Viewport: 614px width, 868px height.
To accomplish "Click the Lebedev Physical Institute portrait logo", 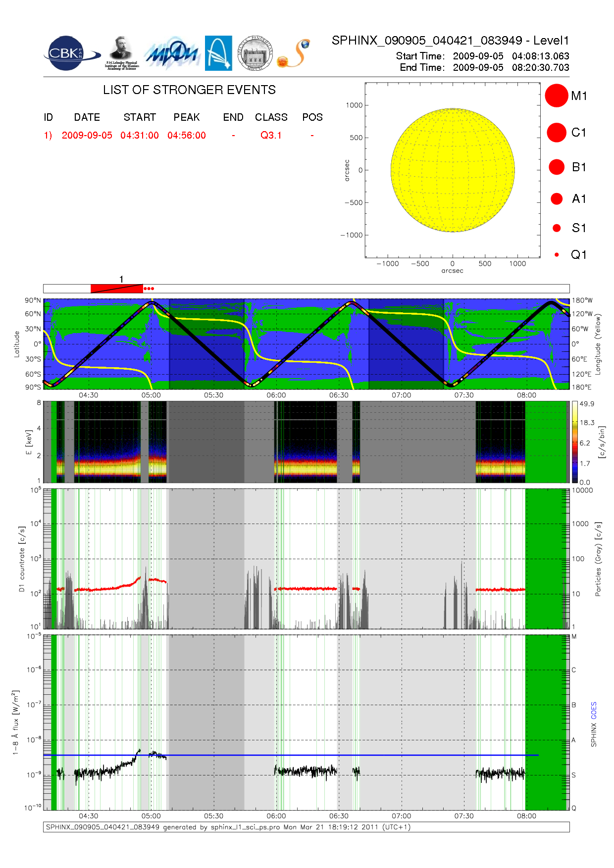I will click(121, 53).
